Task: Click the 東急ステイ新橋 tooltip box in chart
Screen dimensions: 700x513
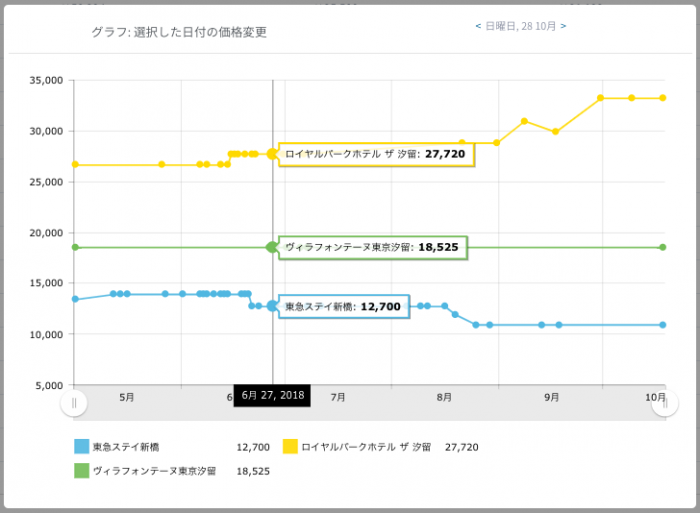Action: tap(344, 307)
